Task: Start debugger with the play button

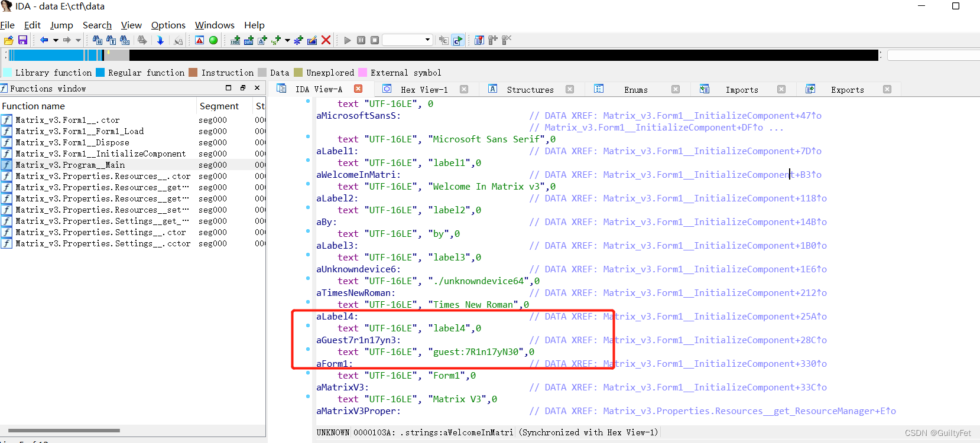Action: point(348,40)
